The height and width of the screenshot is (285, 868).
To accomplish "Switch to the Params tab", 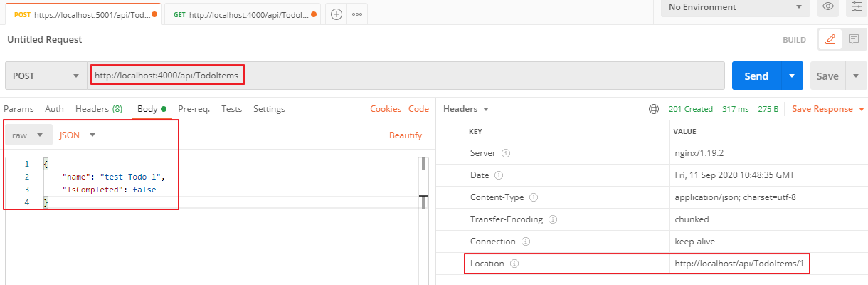I will point(19,109).
